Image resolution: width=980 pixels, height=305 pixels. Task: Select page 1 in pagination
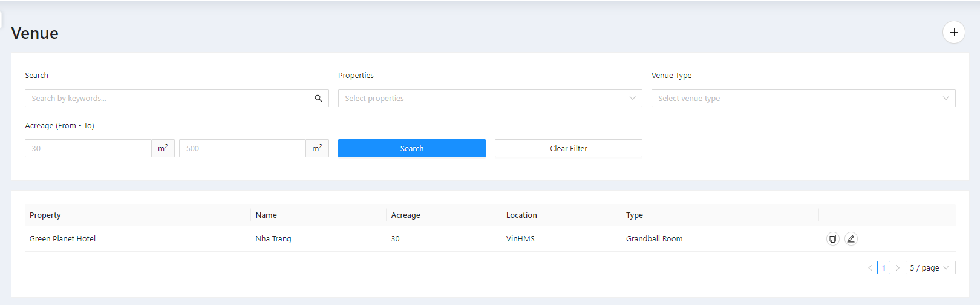click(x=883, y=268)
